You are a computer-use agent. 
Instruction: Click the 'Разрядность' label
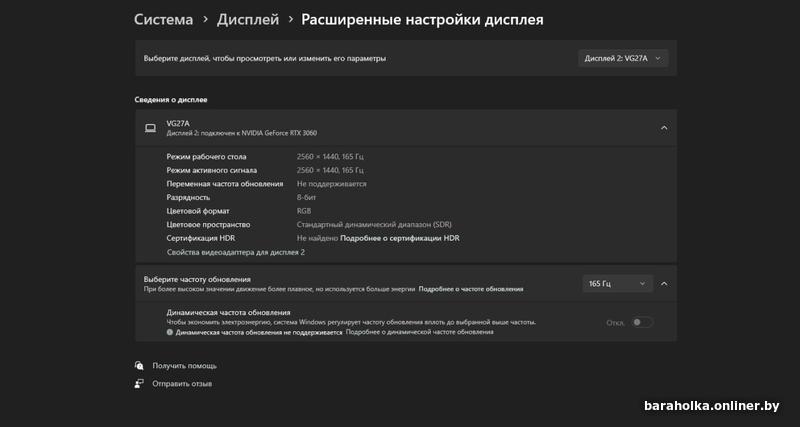188,197
